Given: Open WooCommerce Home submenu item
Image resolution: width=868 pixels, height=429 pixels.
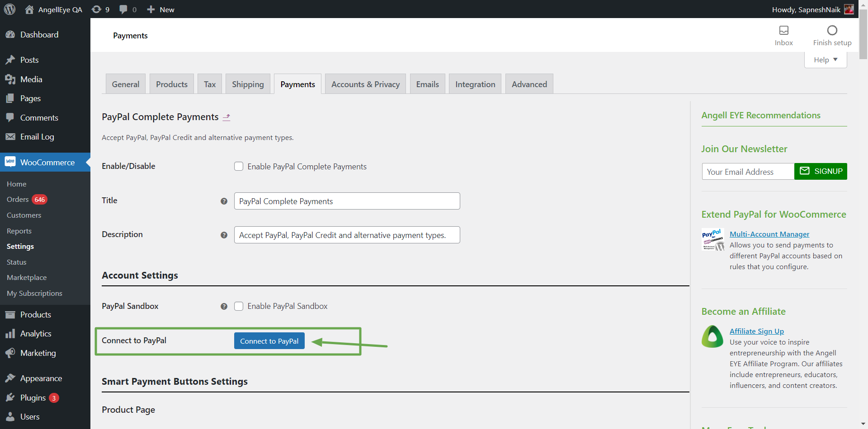Looking at the screenshot, I should [x=17, y=184].
